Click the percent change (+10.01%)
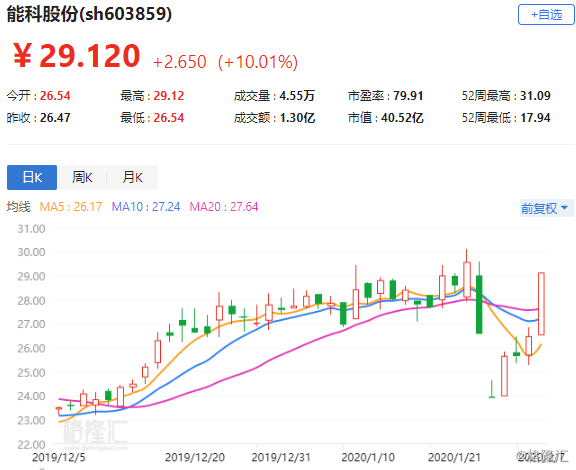 click(258, 62)
